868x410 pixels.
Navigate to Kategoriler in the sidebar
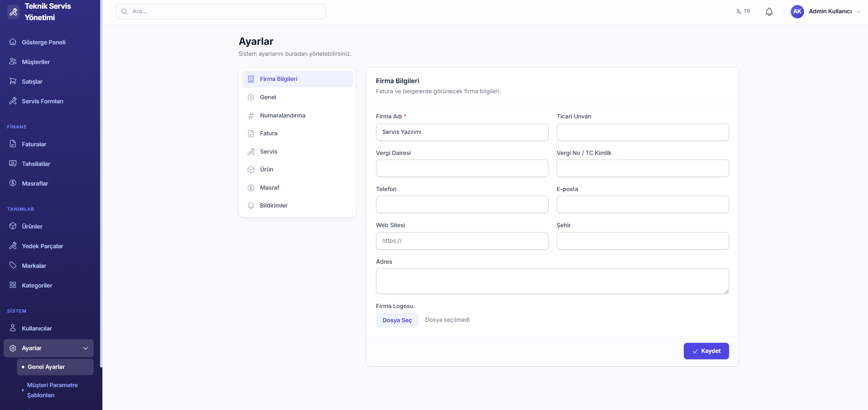37,285
